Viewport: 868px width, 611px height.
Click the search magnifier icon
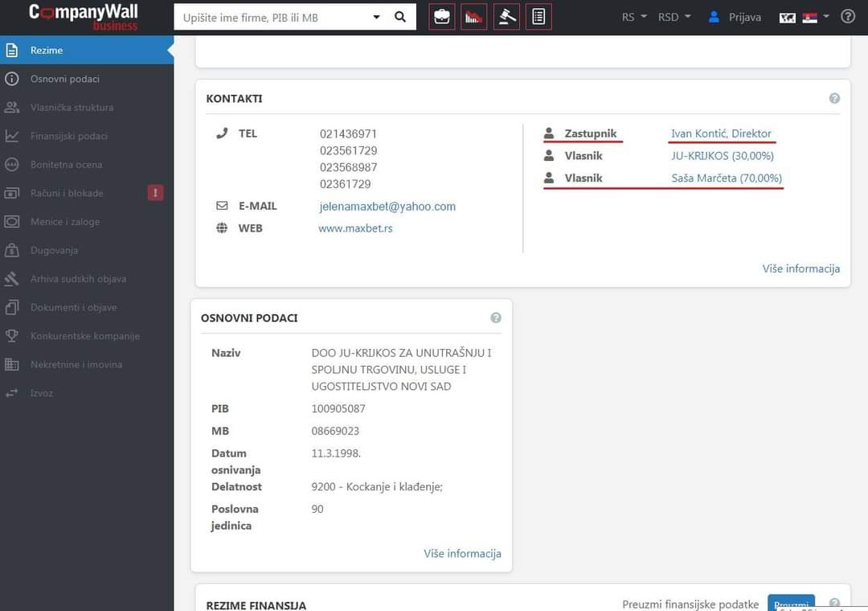coord(400,17)
